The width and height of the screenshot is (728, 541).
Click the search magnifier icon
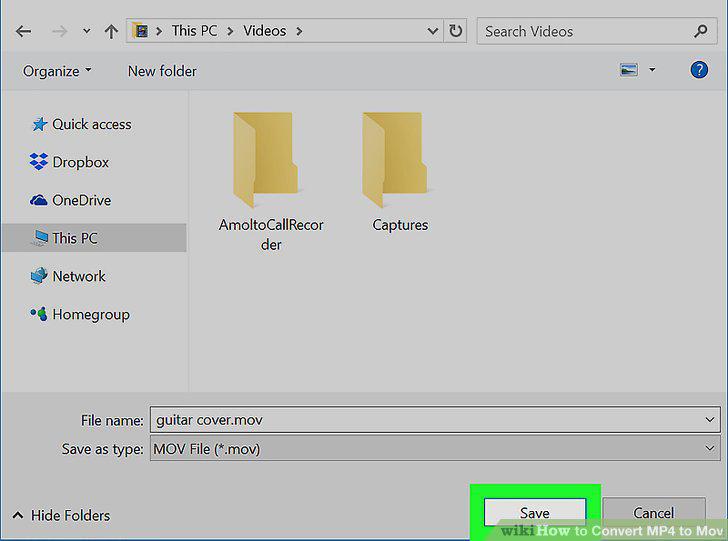(701, 31)
